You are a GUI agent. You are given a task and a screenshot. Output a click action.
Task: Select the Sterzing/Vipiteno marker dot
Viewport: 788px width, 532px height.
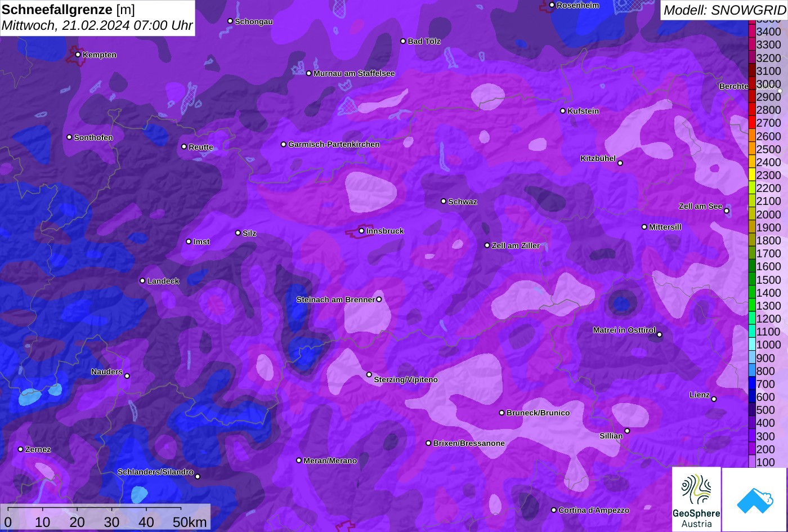(x=369, y=374)
